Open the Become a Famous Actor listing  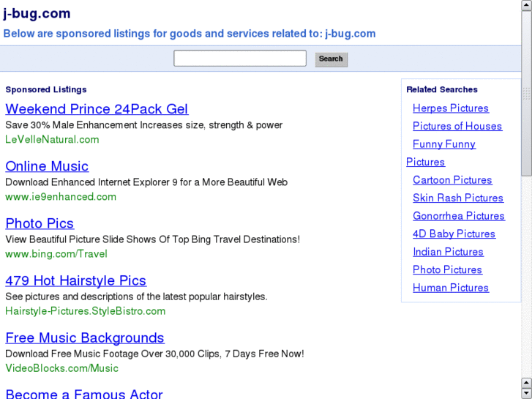84,394
